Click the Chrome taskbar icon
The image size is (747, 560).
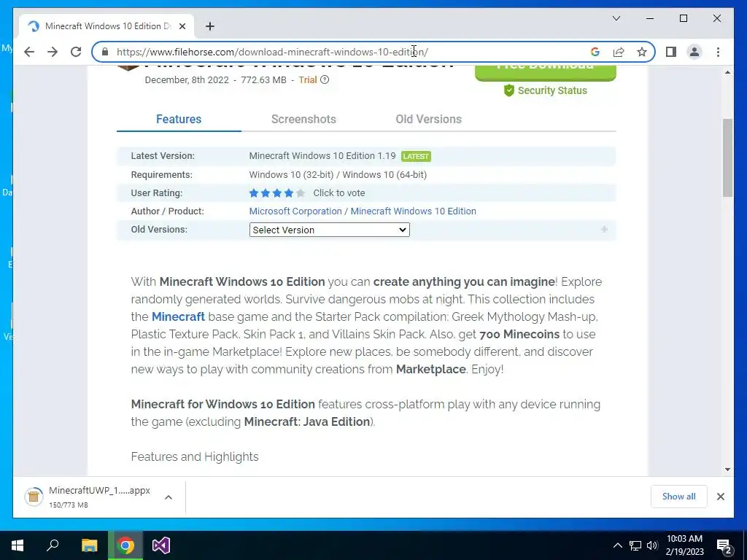[x=125, y=545]
